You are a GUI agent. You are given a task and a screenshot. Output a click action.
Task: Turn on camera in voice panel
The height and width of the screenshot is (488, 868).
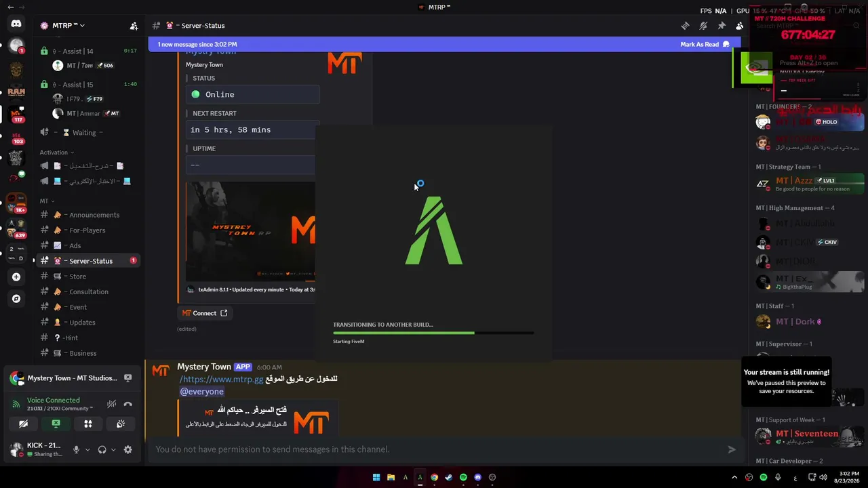tap(23, 424)
